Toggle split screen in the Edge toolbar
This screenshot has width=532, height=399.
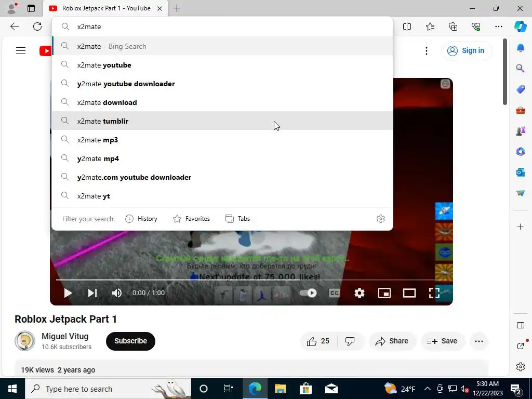coord(407,26)
